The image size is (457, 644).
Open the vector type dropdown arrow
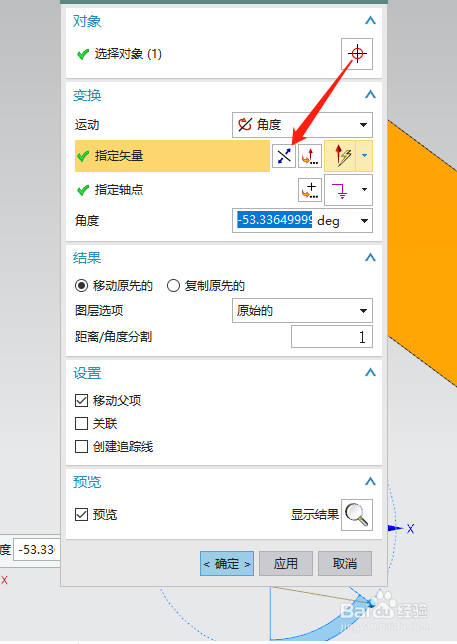(x=364, y=156)
